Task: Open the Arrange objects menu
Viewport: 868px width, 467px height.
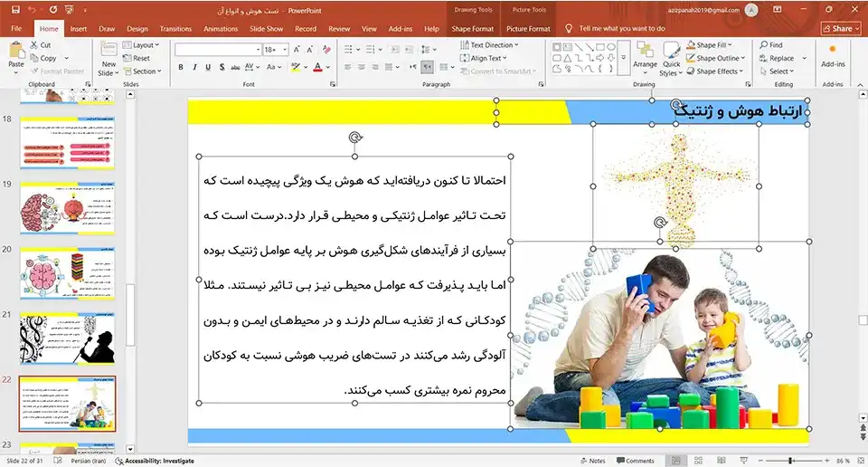Action: pos(645,56)
